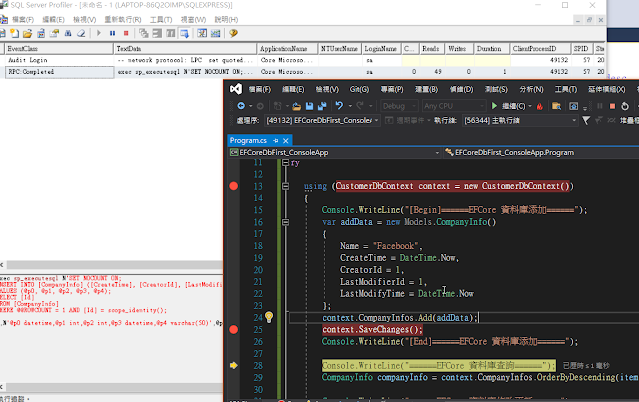The height and width of the screenshot is (402, 639).
Task: Open Visual Studio 工具(T) menu
Action: (566, 89)
